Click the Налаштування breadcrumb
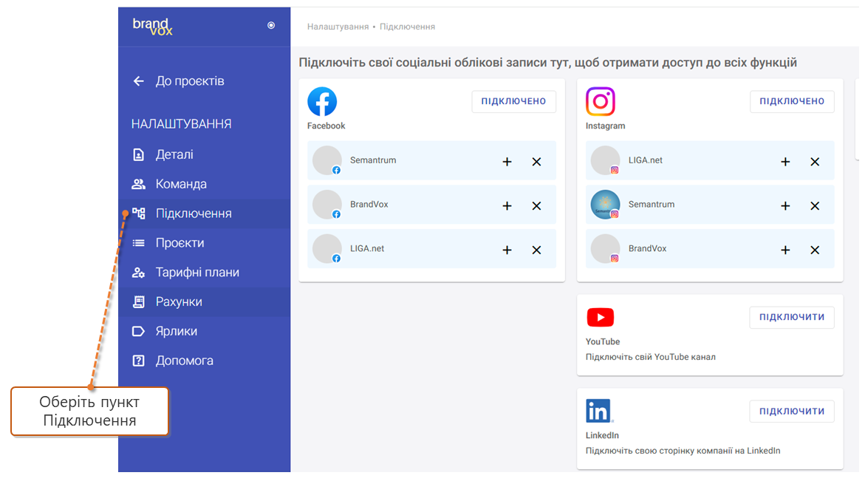Image resolution: width=868 pixels, height=481 pixels. click(x=338, y=27)
